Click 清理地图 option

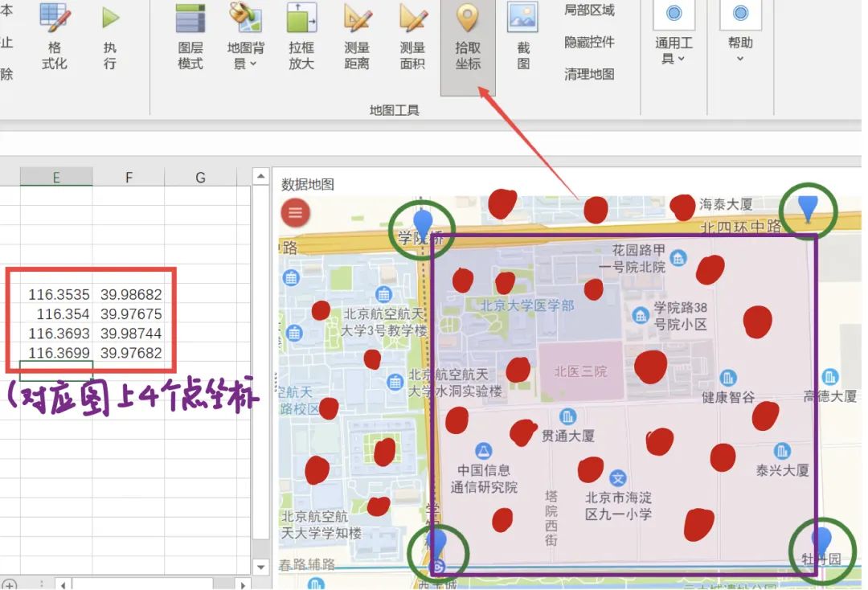[x=589, y=74]
